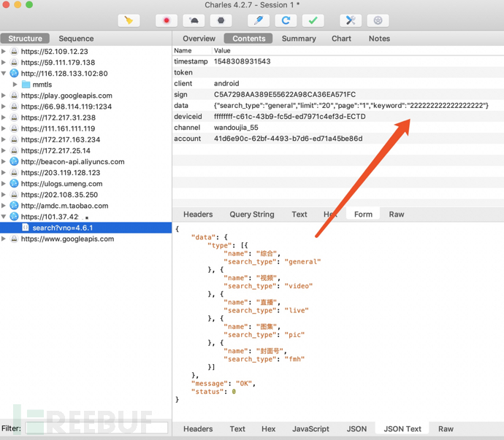Open Settings gear icon in toolbar
This screenshot has height=440, width=504.
point(378,21)
